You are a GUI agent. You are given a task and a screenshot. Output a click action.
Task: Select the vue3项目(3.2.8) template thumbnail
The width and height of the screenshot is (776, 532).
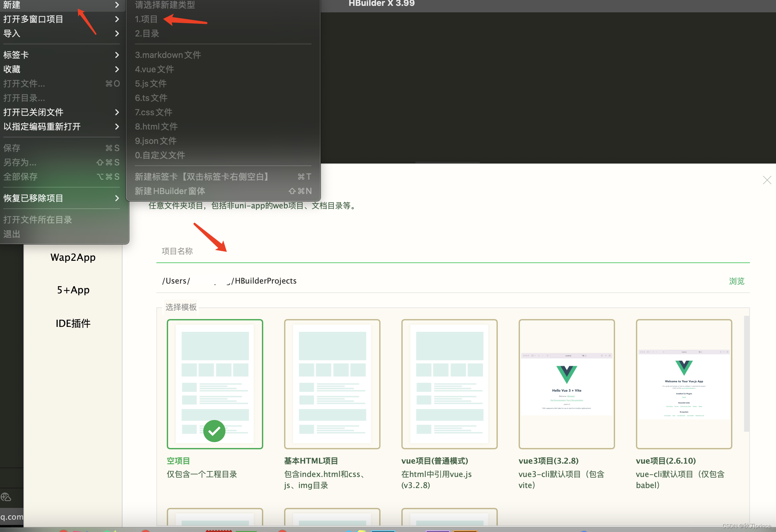[567, 384]
